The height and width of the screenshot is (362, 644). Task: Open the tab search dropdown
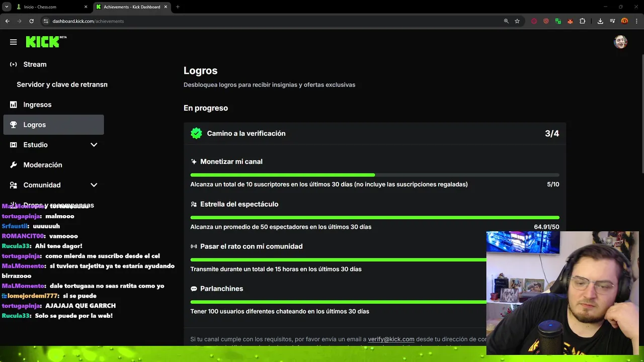coord(7,7)
